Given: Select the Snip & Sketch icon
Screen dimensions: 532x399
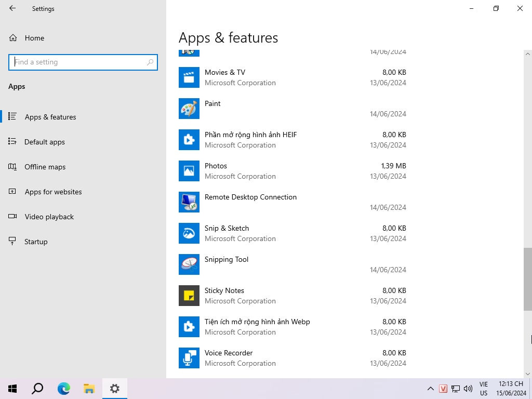Looking at the screenshot, I should point(189,233).
